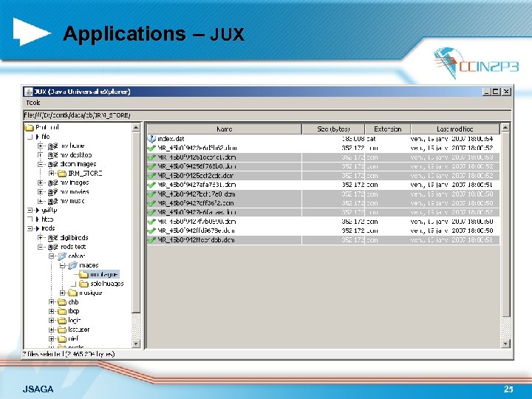Expand the my home node

41,146
